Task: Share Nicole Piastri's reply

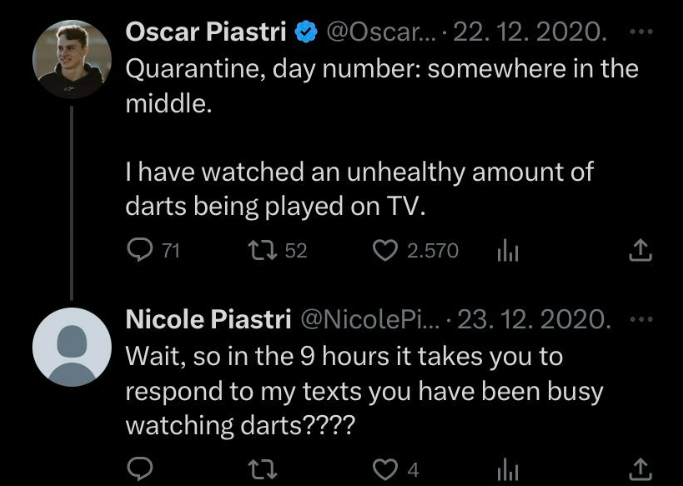Action: pyautogui.click(x=640, y=469)
